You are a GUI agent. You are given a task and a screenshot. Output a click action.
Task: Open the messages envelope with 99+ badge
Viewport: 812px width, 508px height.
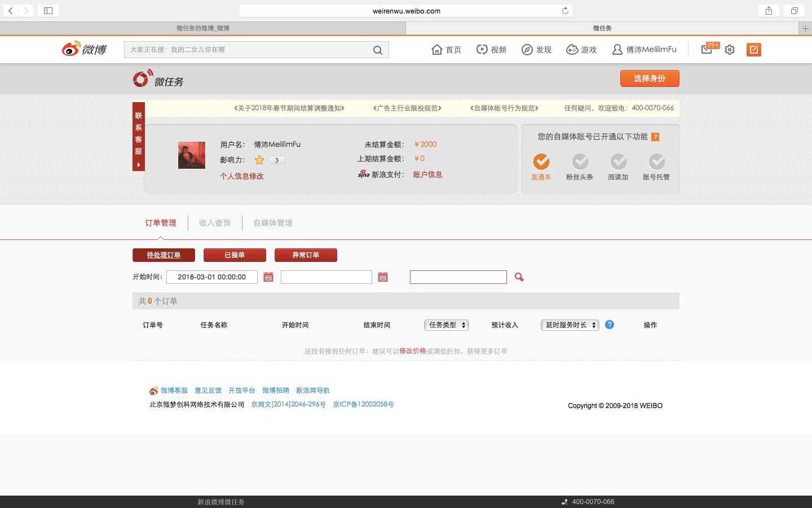(709, 49)
